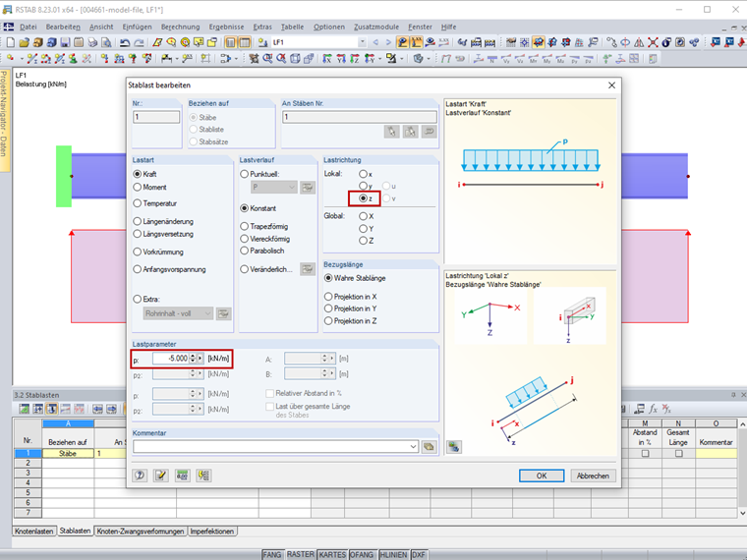The image size is (747, 560).
Task: Select the Temperatur load type
Action: [138, 203]
